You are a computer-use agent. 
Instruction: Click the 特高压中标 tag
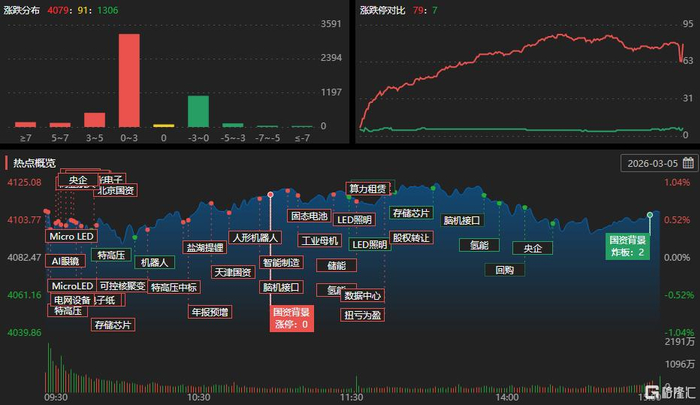click(174, 287)
